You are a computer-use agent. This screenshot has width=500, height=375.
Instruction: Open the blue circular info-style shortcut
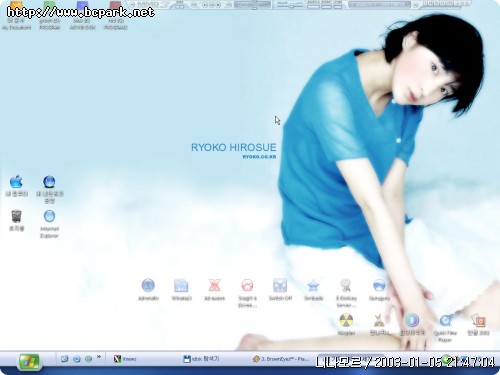(412, 320)
